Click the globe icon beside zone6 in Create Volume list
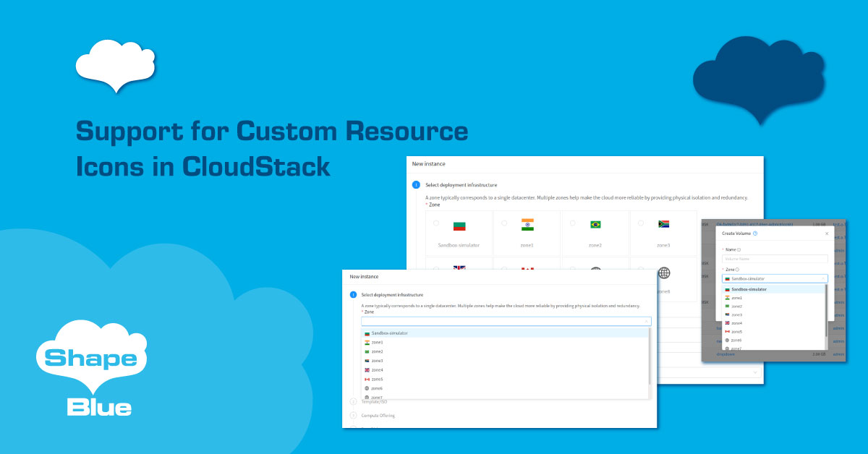This screenshot has width=868, height=454. 728,340
